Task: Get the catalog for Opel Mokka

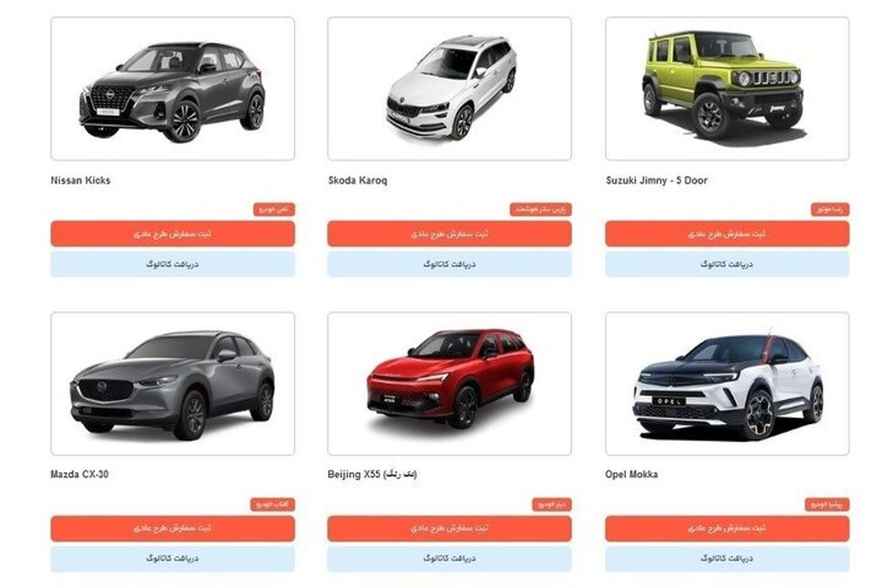Action: [727, 559]
